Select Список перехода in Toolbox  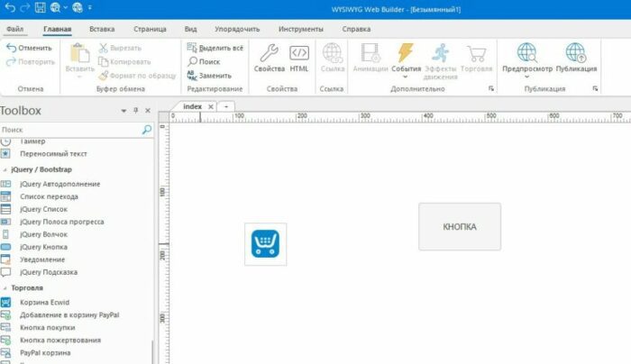49,196
